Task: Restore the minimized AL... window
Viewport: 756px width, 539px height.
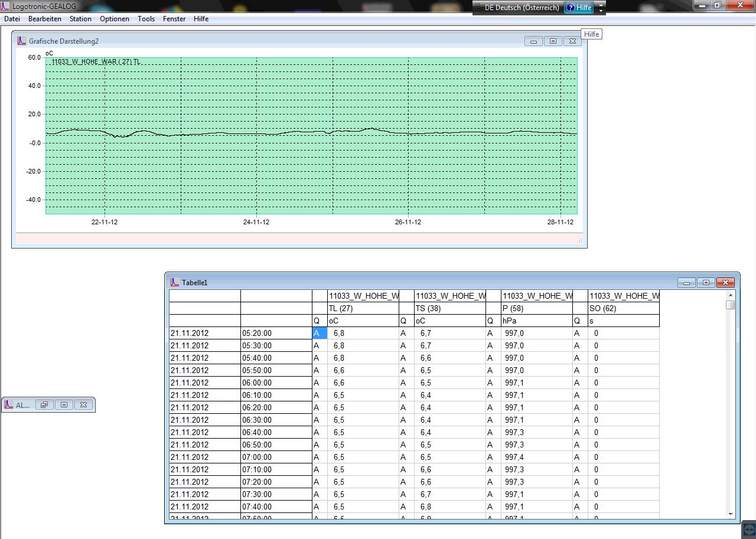Action: [44, 405]
